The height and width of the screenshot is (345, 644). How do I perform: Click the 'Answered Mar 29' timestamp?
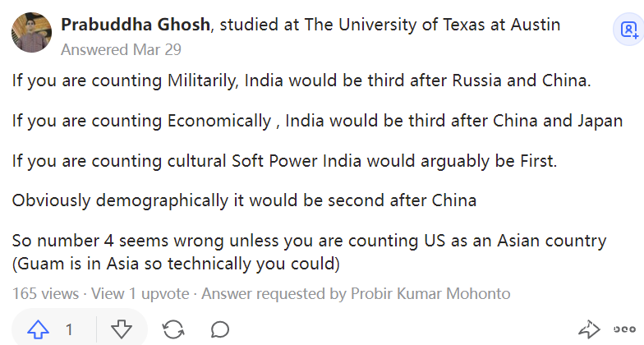coord(121,49)
